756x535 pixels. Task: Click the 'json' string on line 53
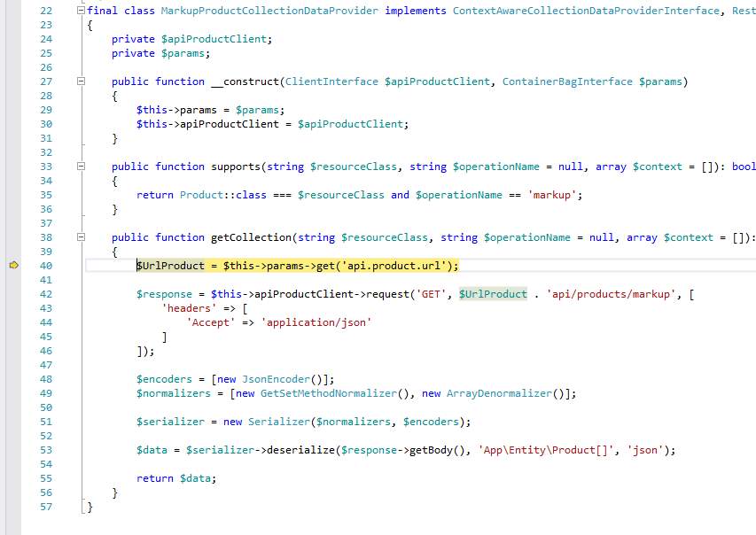(645, 450)
